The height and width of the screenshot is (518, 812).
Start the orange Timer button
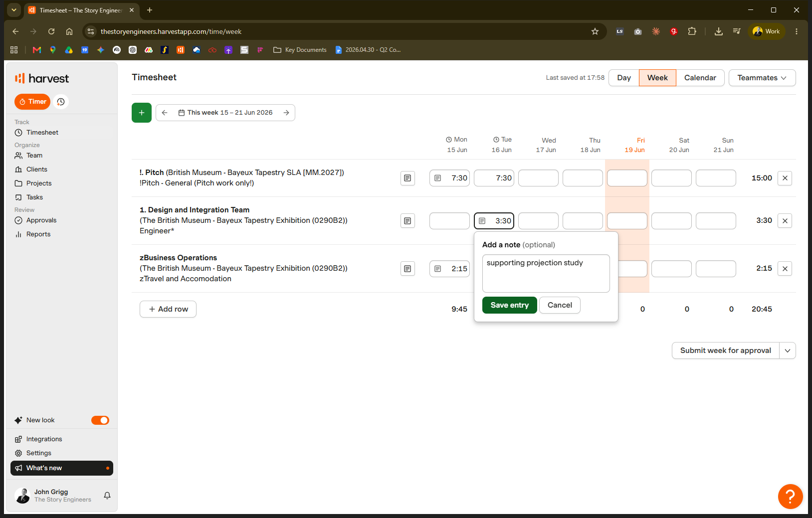coord(32,102)
